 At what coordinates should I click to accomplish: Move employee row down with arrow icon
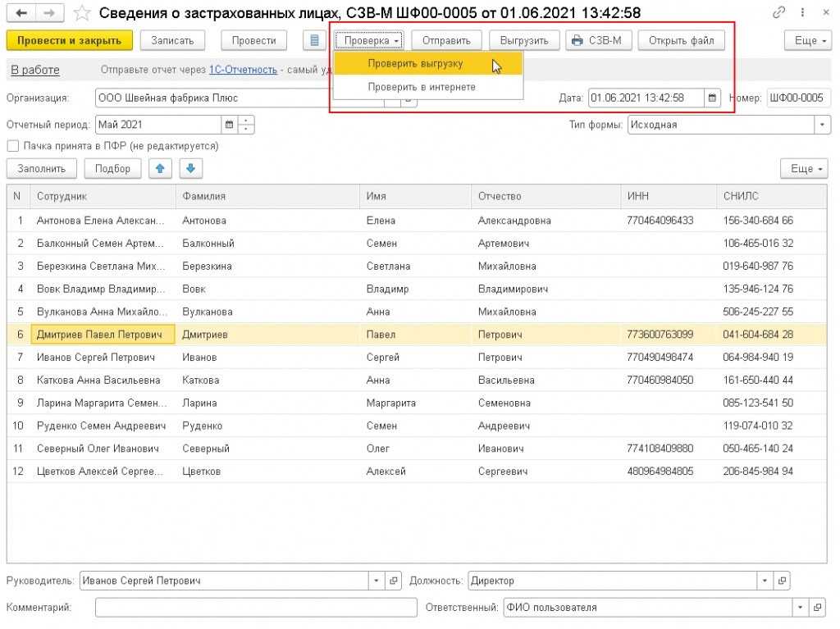[190, 168]
